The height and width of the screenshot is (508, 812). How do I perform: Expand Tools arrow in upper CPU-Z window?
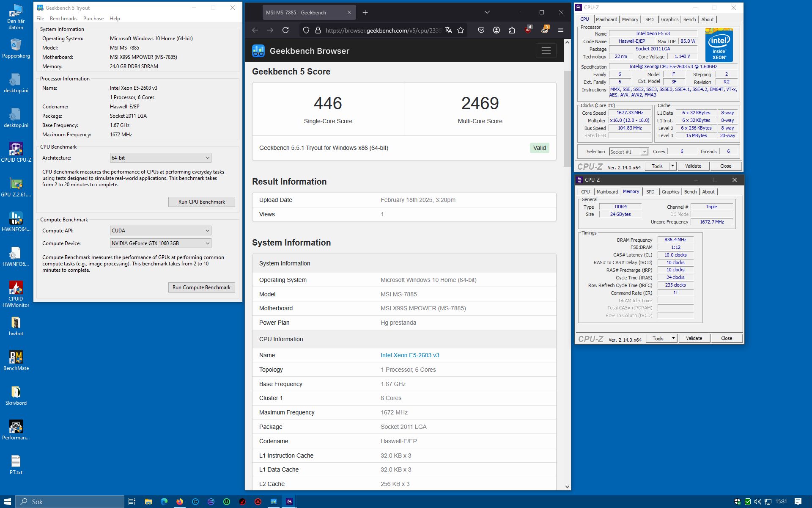coord(672,166)
